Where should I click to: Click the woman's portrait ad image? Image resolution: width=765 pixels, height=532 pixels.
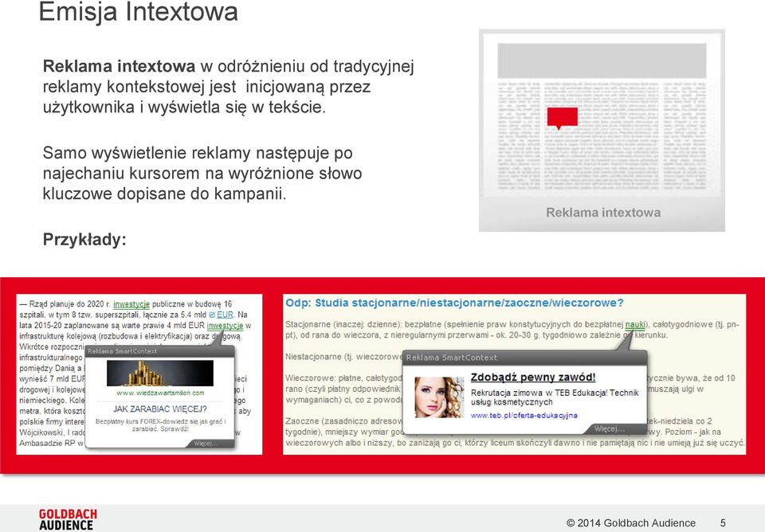click(x=439, y=397)
